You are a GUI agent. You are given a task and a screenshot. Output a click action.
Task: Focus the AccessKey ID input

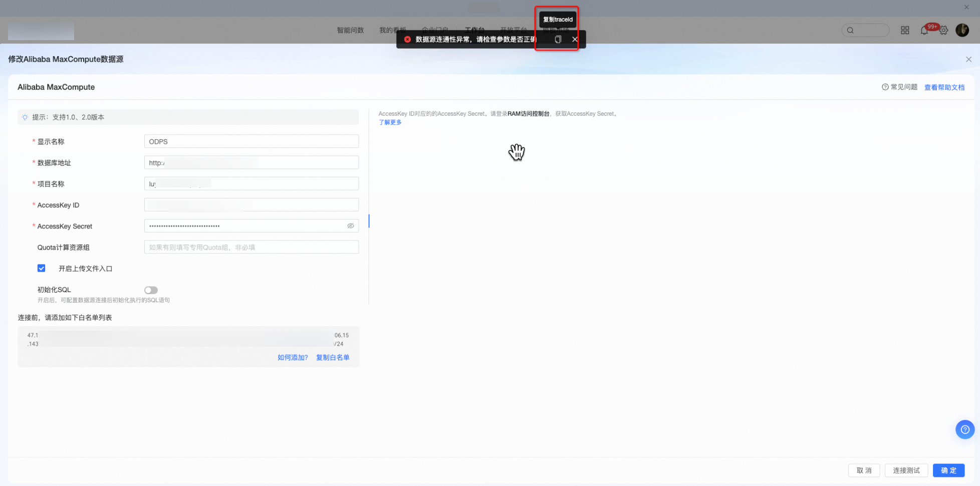click(252, 204)
